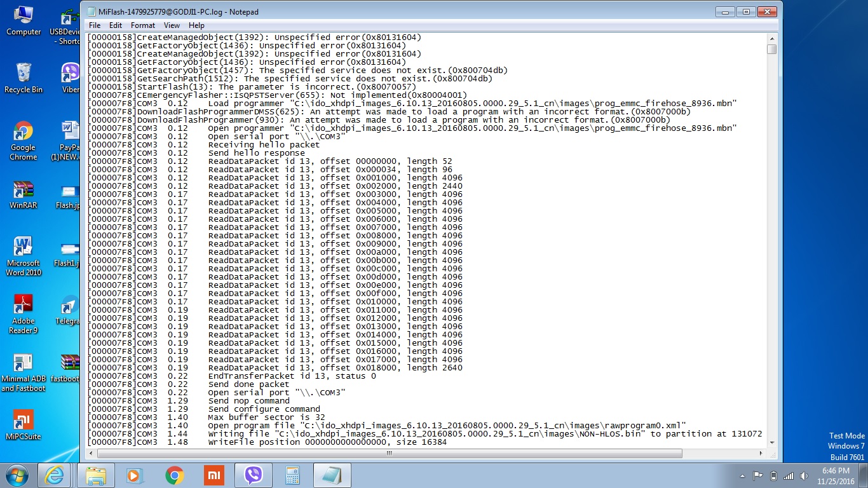Viewport: 868px width, 488px height.
Task: Open the Telegram desktop shortcut
Action: (x=67, y=310)
